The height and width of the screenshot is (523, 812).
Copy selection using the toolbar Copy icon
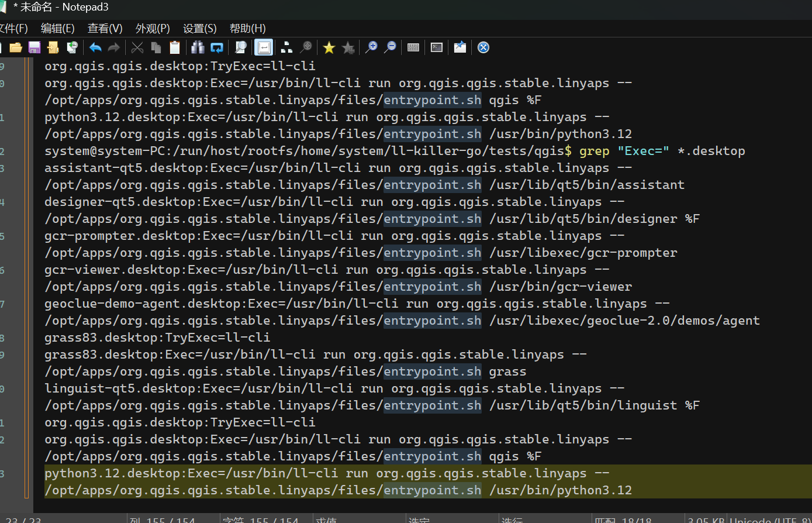[x=156, y=47]
